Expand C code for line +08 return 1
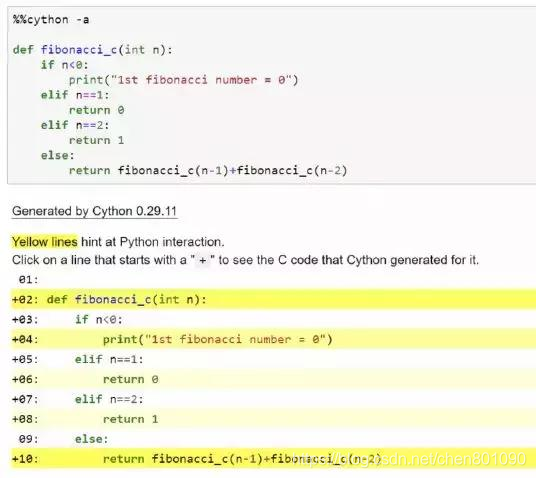The height and width of the screenshot is (478, 536). click(x=273, y=419)
